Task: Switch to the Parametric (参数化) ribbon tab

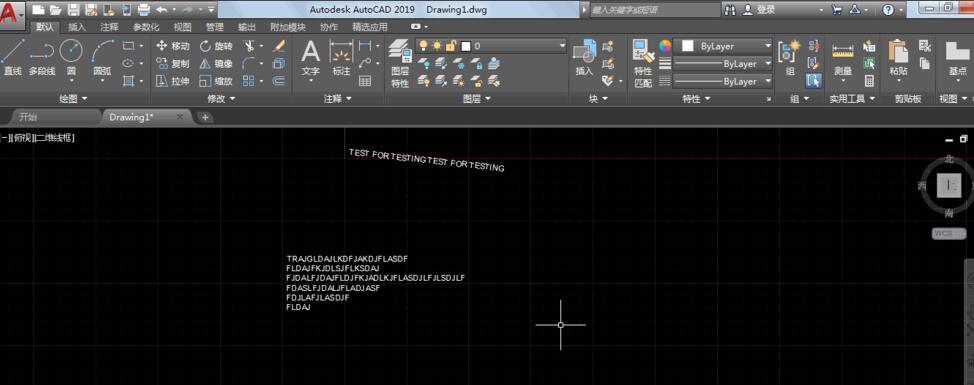Action: pyautogui.click(x=146, y=27)
